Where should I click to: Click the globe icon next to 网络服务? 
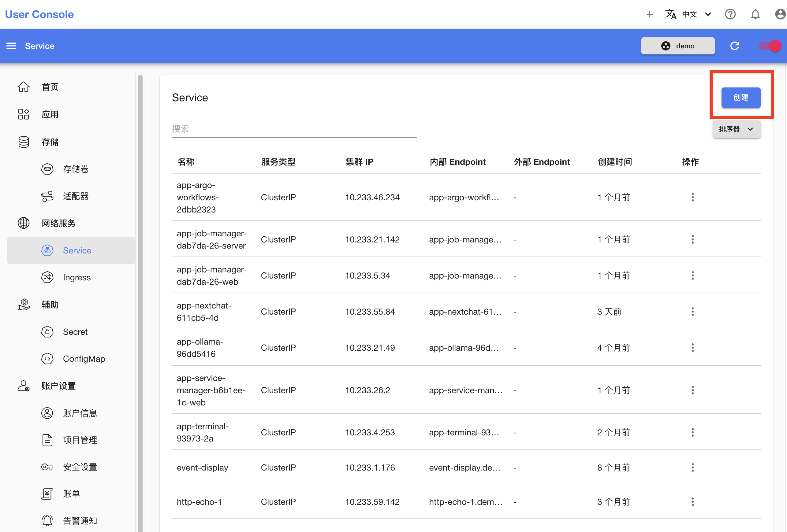coord(23,223)
